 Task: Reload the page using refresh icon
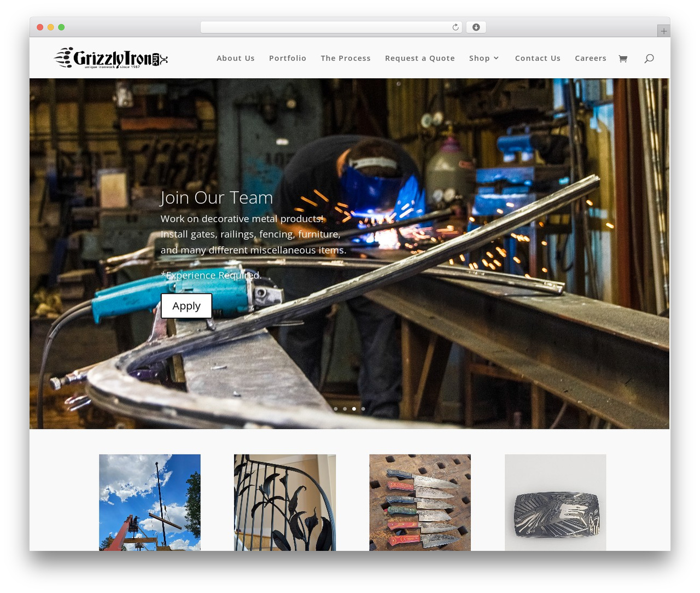click(x=455, y=27)
